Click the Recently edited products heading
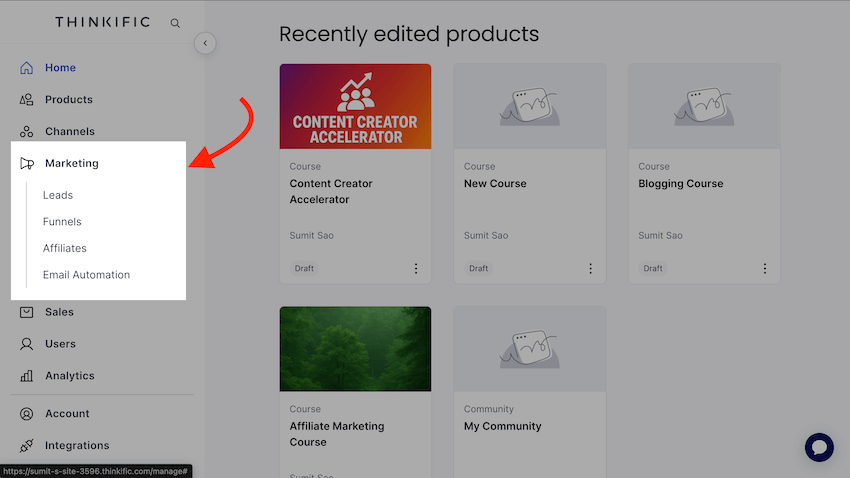This screenshot has height=478, width=850. [409, 34]
